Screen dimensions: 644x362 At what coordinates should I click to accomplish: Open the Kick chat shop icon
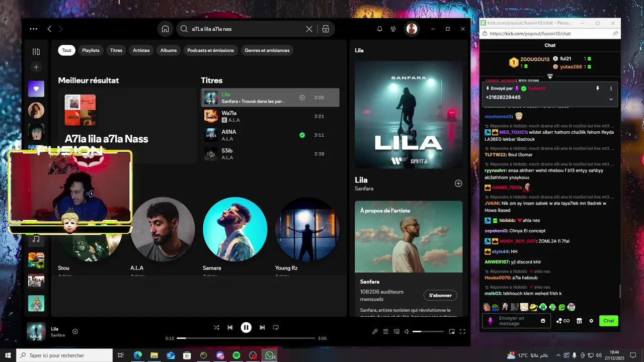point(579,321)
